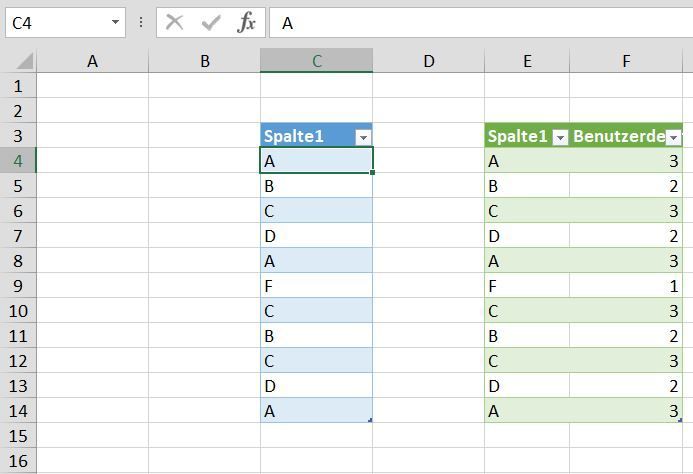693x474 pixels.
Task: Click cell F9 containing value 1
Action: (x=626, y=286)
